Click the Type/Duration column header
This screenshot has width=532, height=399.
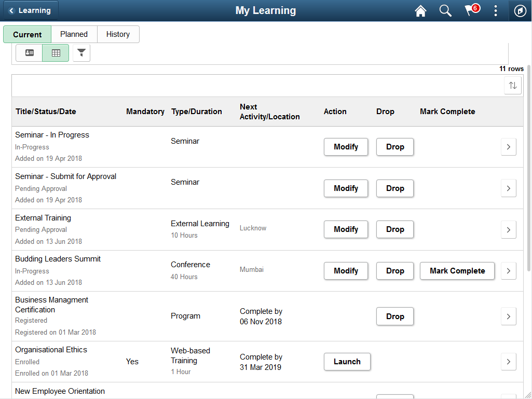(196, 112)
